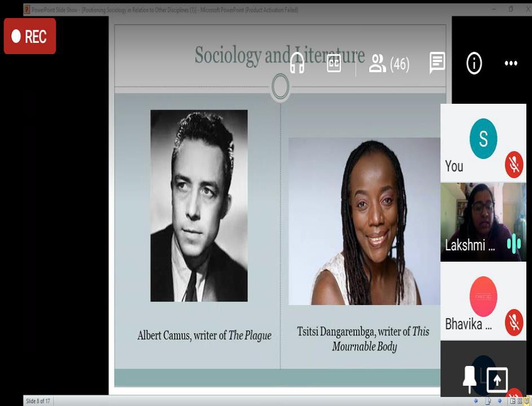Click Bhavika's muted microphone icon

(513, 322)
